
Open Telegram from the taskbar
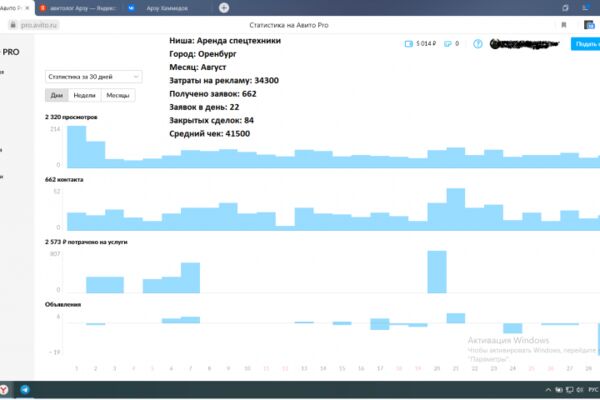tap(25, 390)
